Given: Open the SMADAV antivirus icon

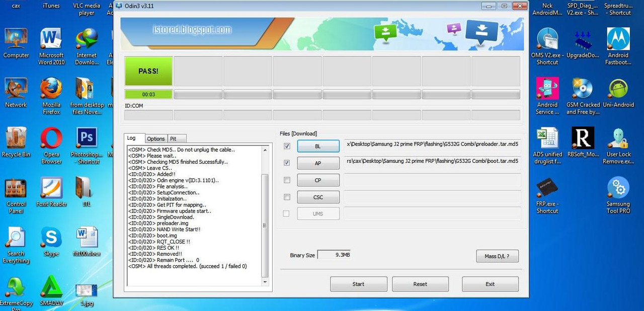Looking at the screenshot, I should [x=51, y=291].
